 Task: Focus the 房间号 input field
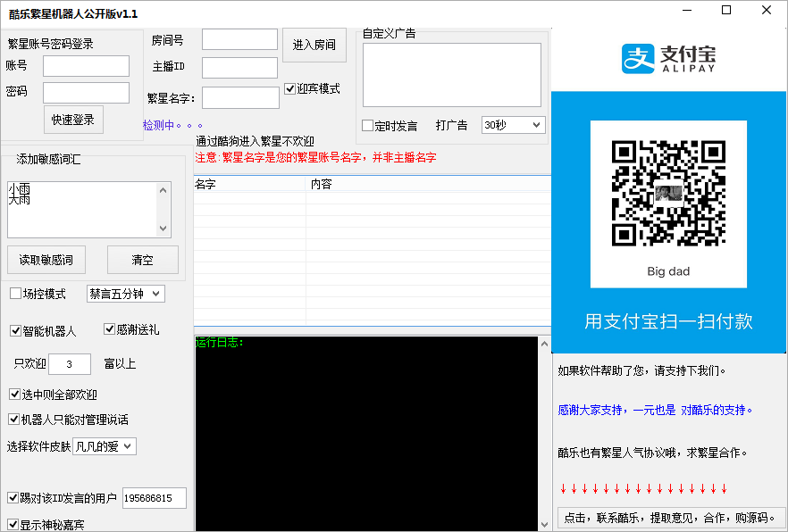tap(239, 40)
